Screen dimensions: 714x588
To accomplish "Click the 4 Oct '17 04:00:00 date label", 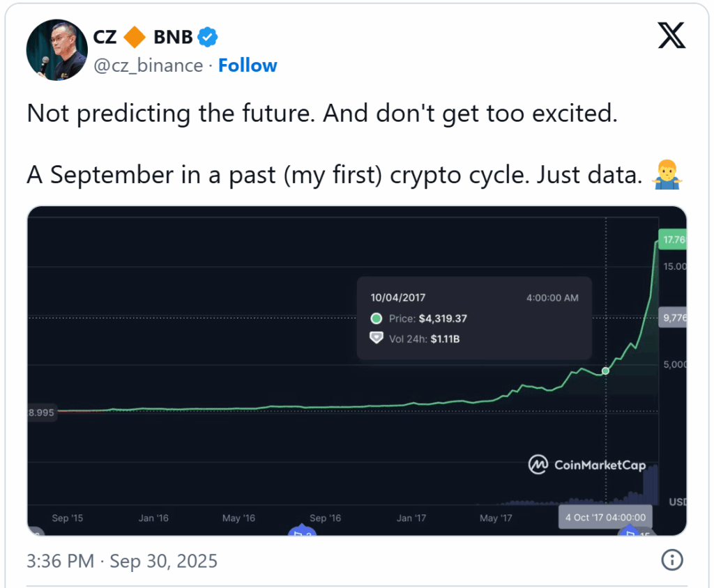I will point(605,518).
